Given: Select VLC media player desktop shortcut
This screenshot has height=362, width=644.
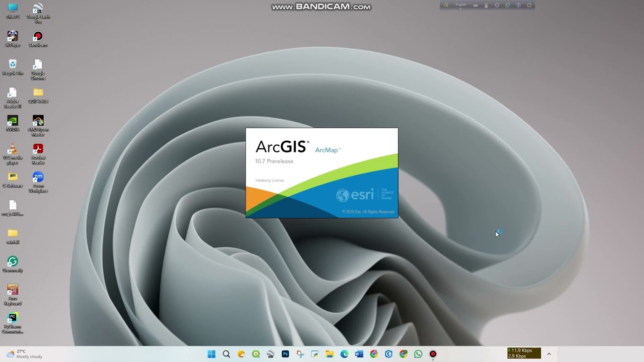Looking at the screenshot, I should coord(13,153).
